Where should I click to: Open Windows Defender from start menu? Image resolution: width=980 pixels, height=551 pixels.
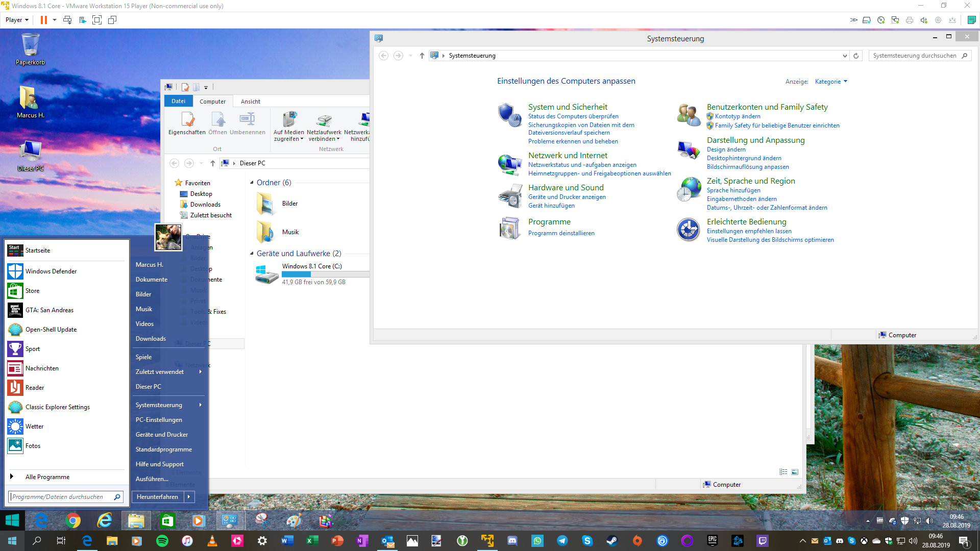pos(51,271)
